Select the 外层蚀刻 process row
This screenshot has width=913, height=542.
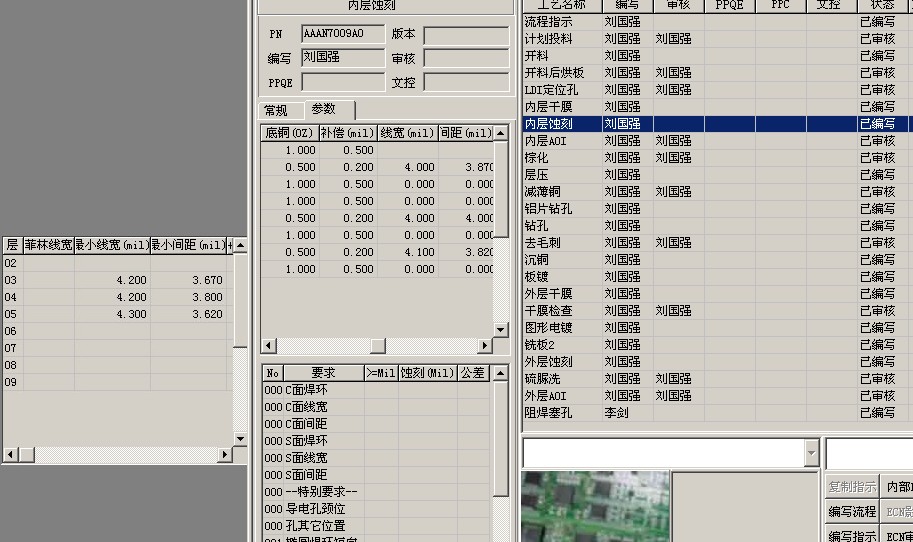[x=718, y=362]
